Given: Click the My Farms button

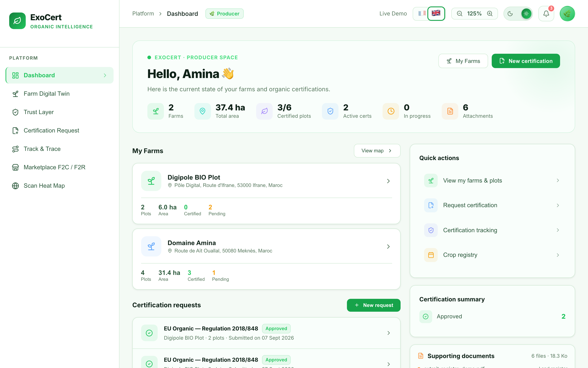Looking at the screenshot, I should (x=463, y=61).
